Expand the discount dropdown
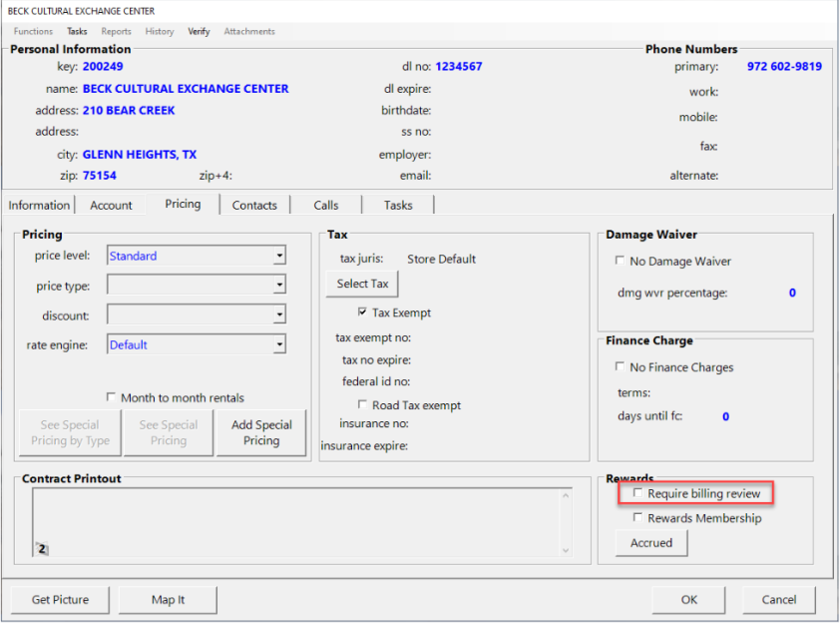Screen dimensions: 840x624 pos(278,316)
